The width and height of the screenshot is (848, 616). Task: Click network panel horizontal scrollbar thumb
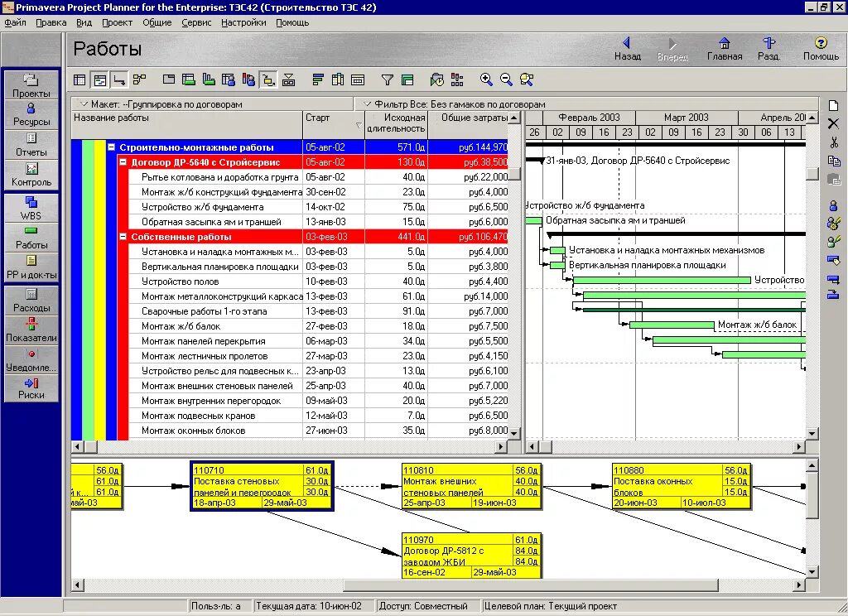coord(531,585)
